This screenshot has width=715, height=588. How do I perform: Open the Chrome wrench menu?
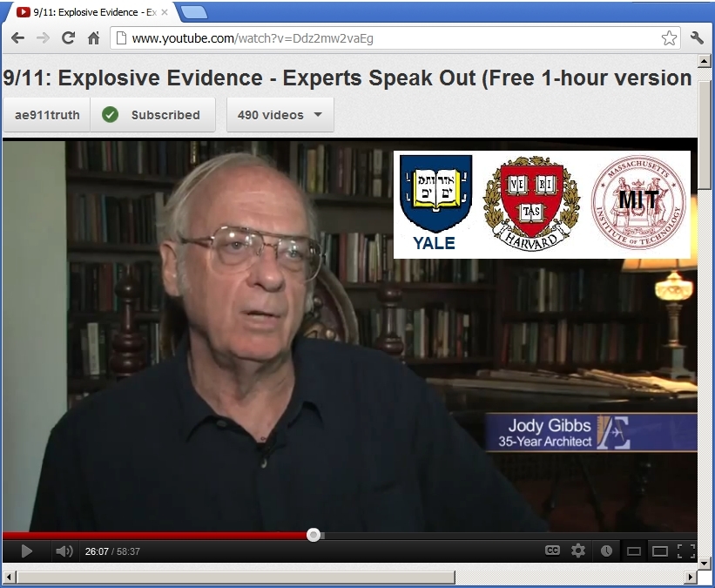click(x=697, y=37)
